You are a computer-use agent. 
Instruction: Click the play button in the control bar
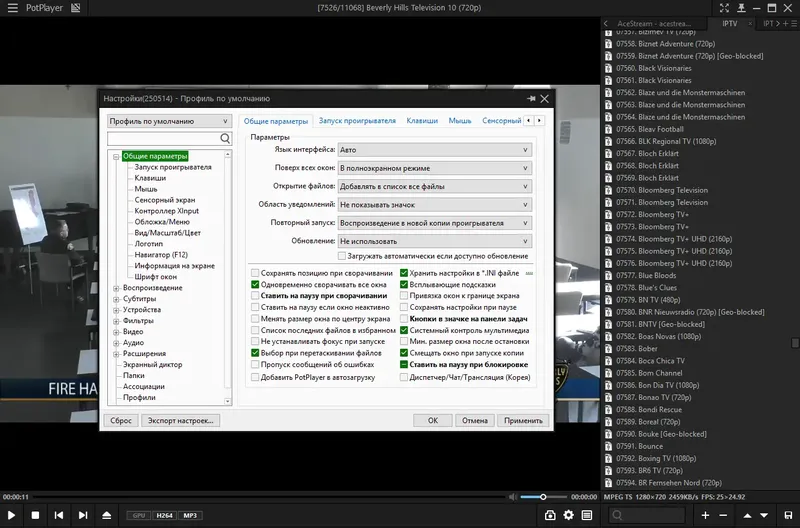(11, 515)
